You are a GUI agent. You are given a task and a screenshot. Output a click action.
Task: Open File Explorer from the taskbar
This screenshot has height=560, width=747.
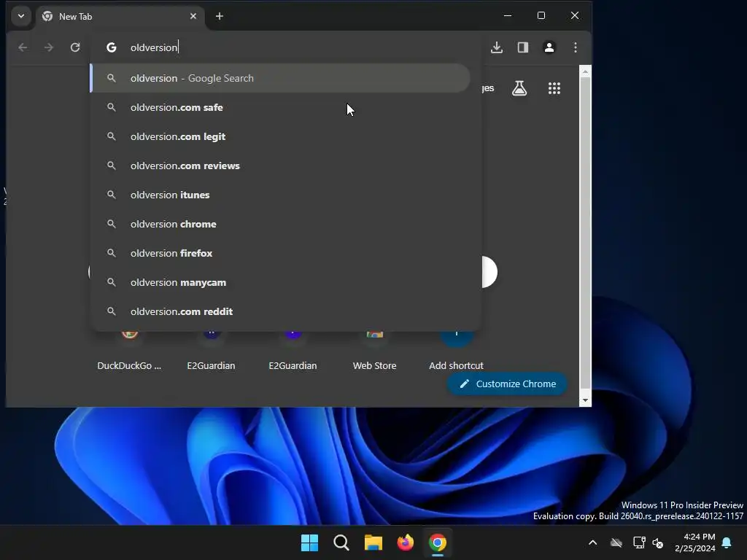point(373,542)
